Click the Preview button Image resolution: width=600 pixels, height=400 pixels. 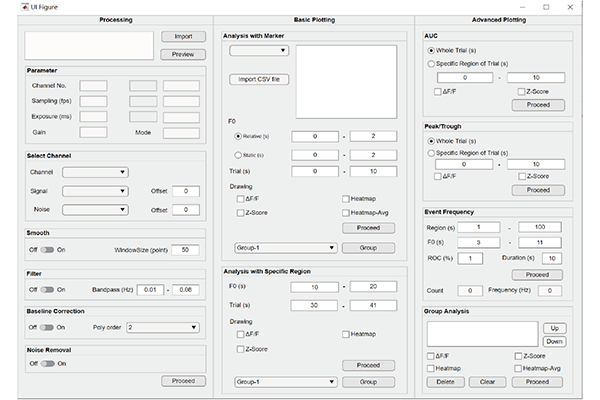(x=183, y=54)
